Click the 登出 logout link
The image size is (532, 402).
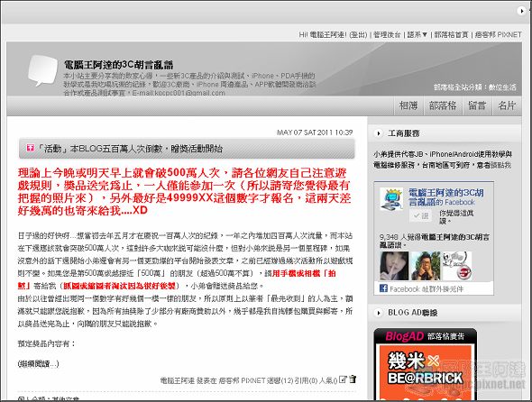pos(358,34)
